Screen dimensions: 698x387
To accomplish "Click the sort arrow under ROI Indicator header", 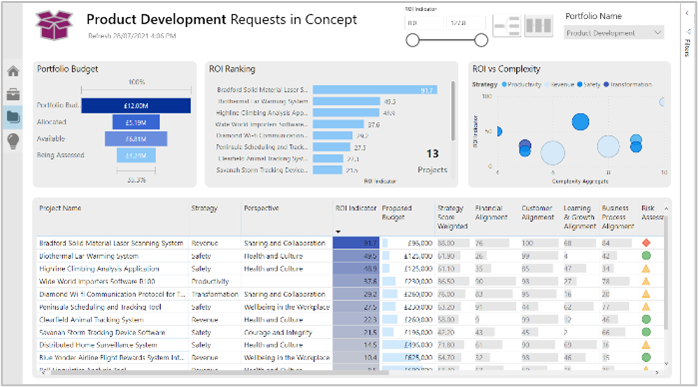I will click(x=338, y=232).
